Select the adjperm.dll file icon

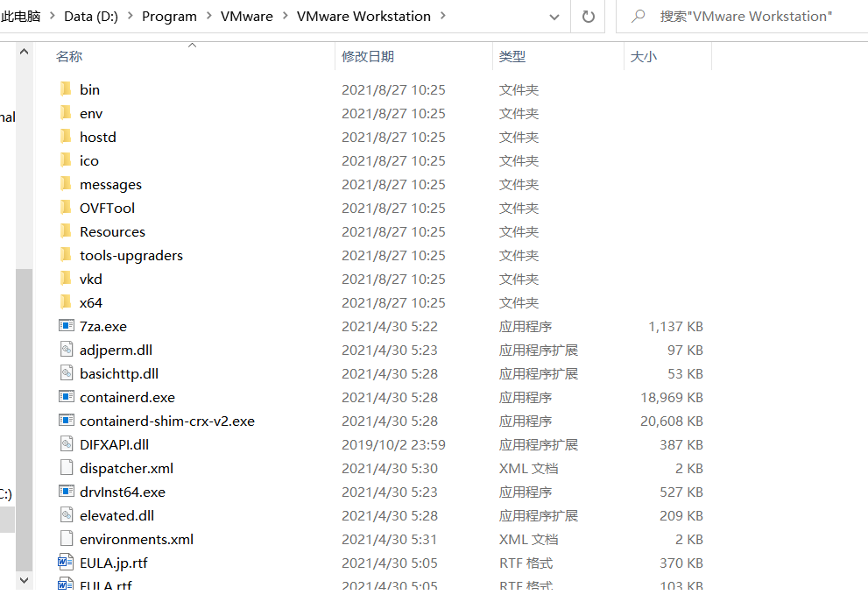point(67,350)
